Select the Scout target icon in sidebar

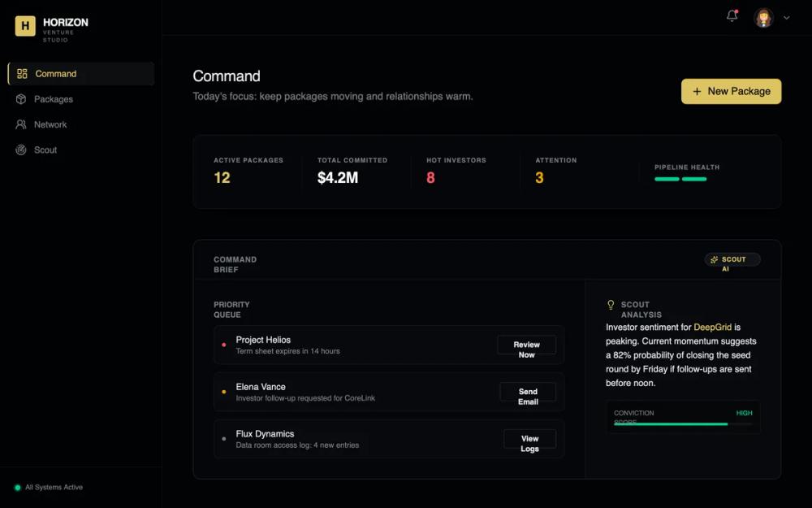[19, 150]
